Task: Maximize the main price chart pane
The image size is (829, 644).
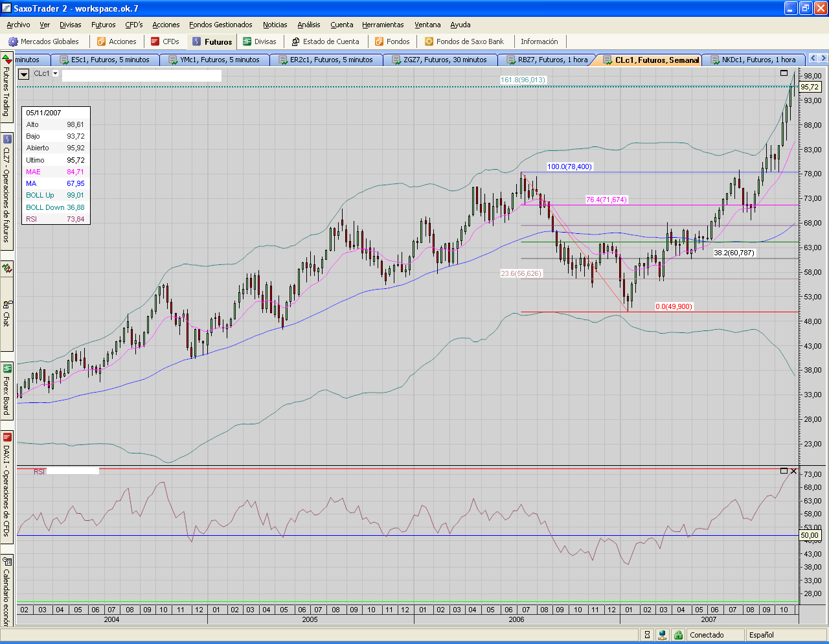Action: (x=784, y=73)
